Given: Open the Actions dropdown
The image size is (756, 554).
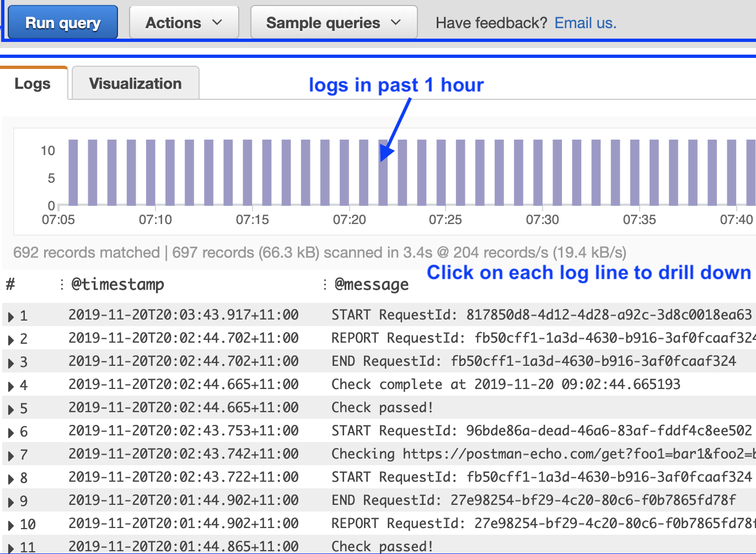Looking at the screenshot, I should pos(184,22).
